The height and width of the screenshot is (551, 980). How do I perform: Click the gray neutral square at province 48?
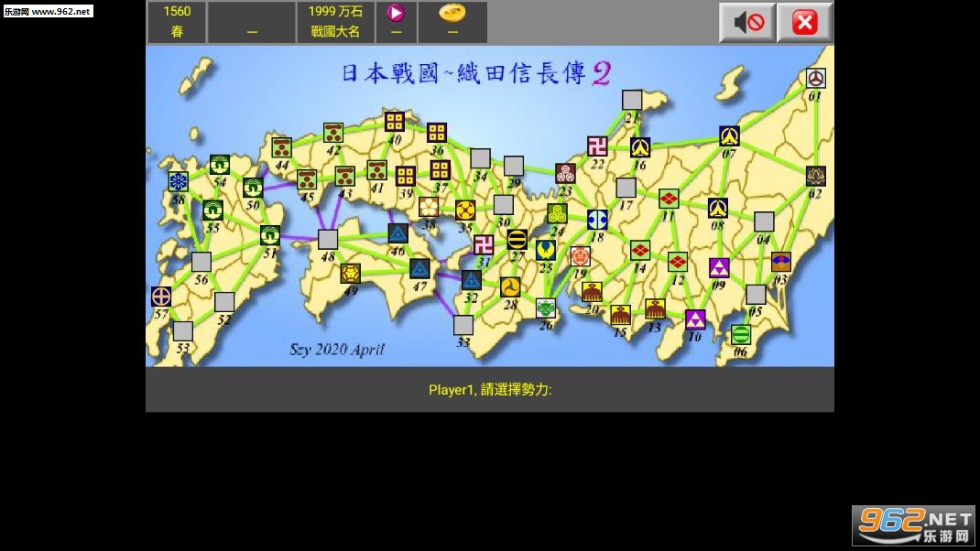[x=328, y=240]
